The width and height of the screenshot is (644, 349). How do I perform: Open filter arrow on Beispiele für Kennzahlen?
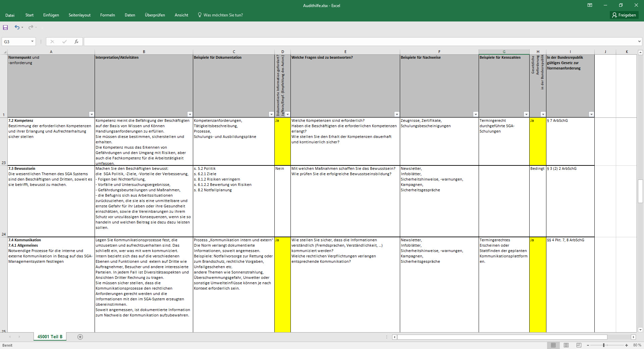coord(526,114)
